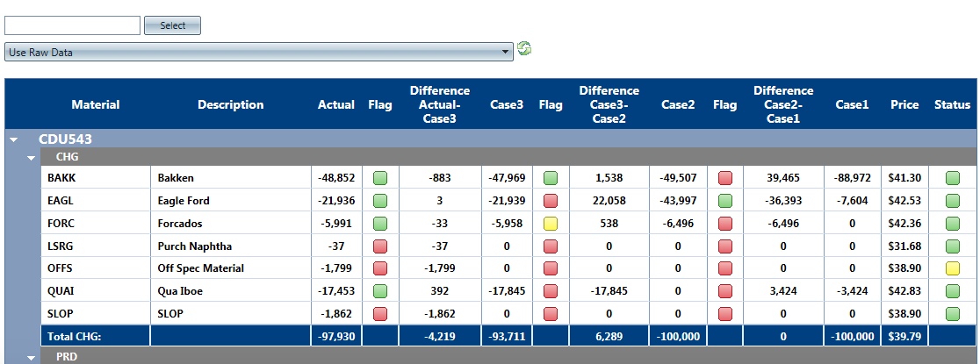Expand the PRD section arrow
The height and width of the screenshot is (364, 980).
(x=32, y=358)
